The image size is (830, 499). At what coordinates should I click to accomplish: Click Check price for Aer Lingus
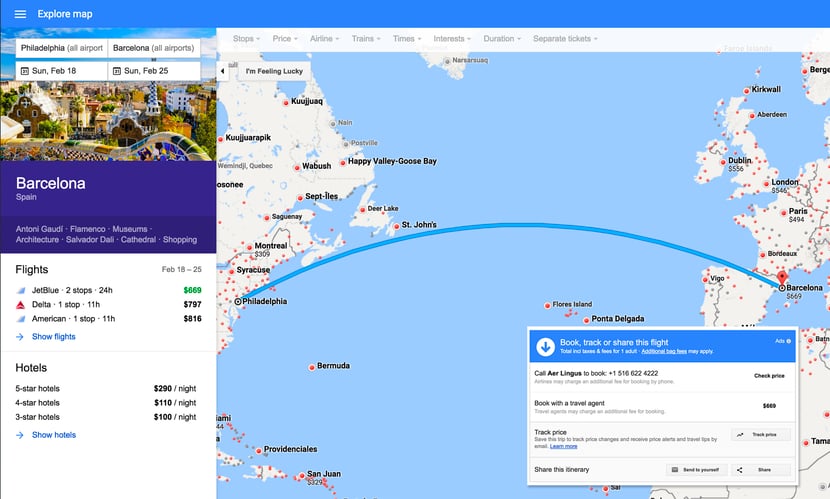(769, 376)
